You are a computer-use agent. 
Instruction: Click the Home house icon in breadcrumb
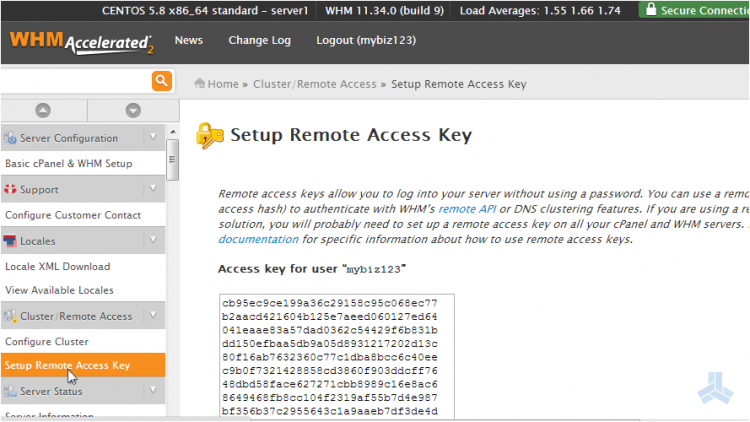click(199, 83)
